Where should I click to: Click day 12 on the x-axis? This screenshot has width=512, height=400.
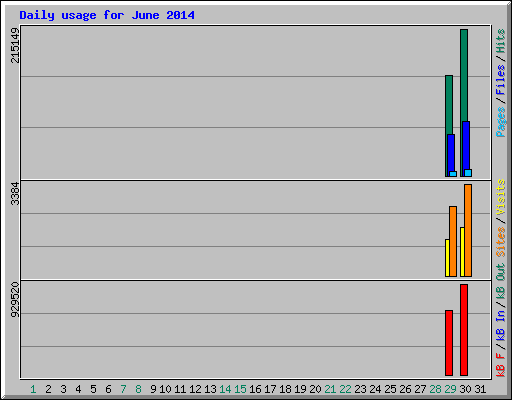(x=195, y=389)
